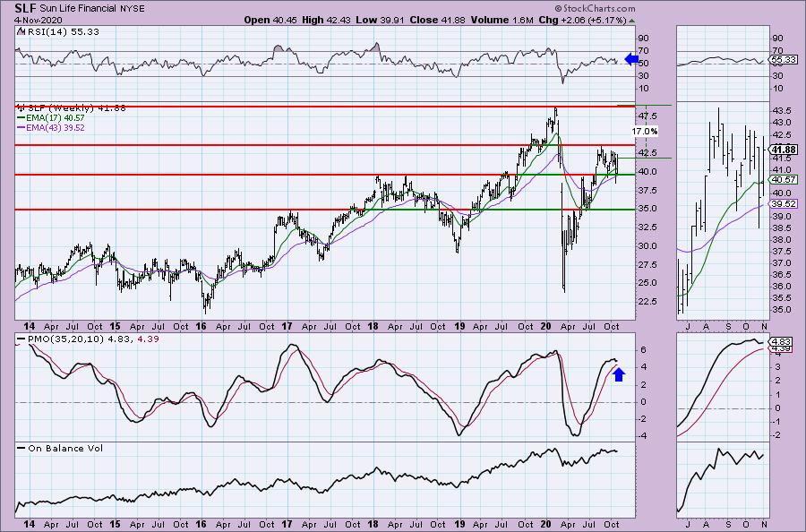Click the green up-triangle change indicator
806x532 pixels.
631,21
